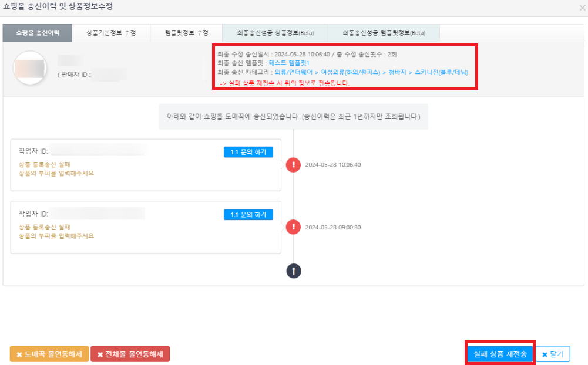Screen dimensions: 588x365
Task: Click the second 상품 등록송신 실패 message
Action: (x=44, y=227)
